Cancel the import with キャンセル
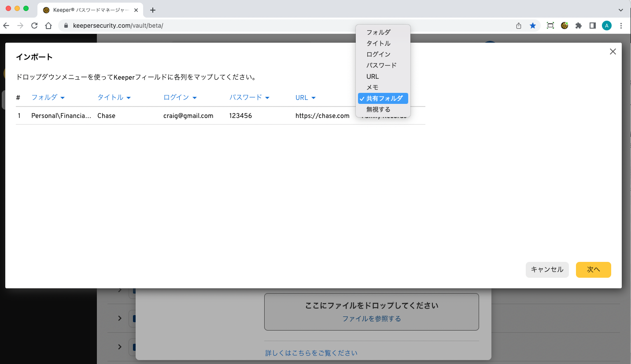631x364 pixels. tap(547, 270)
